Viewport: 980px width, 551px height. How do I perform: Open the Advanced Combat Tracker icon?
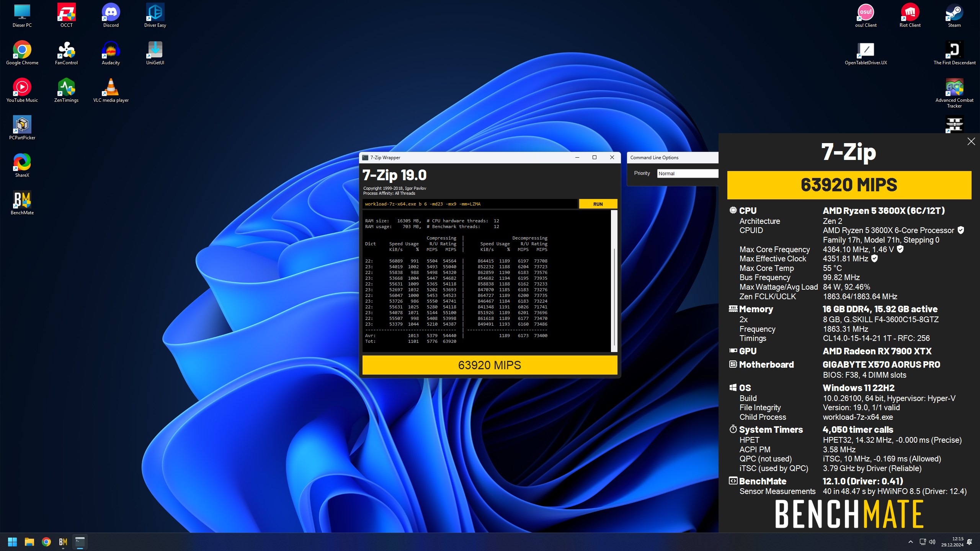(954, 93)
